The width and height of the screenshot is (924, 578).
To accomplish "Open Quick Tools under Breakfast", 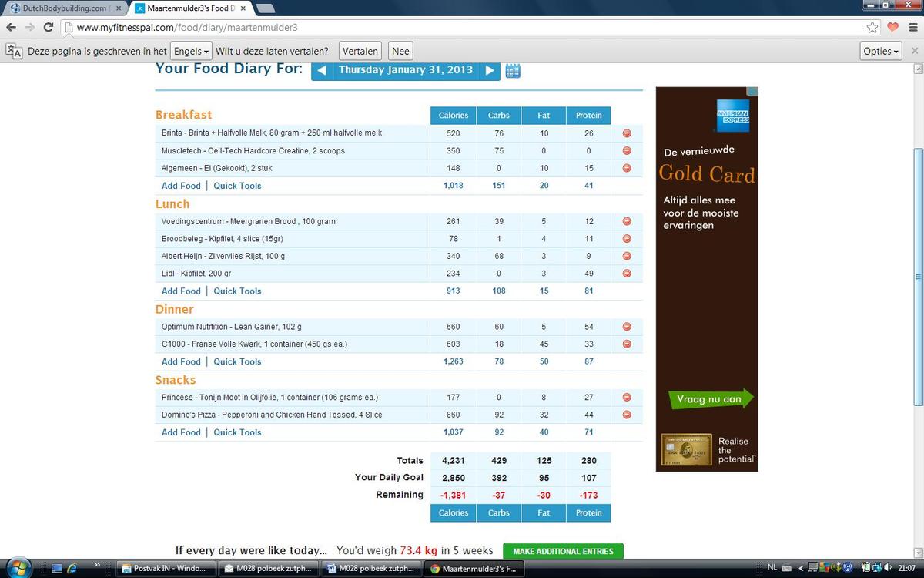I will click(x=237, y=186).
